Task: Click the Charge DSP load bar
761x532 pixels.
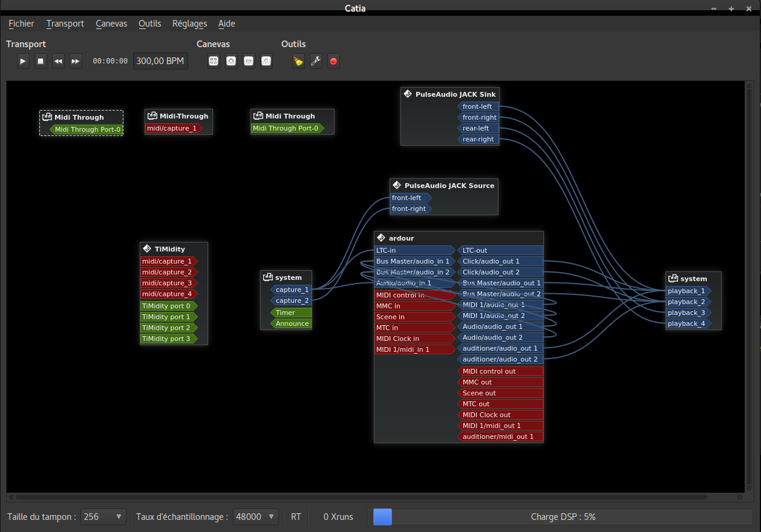Action: [563, 517]
